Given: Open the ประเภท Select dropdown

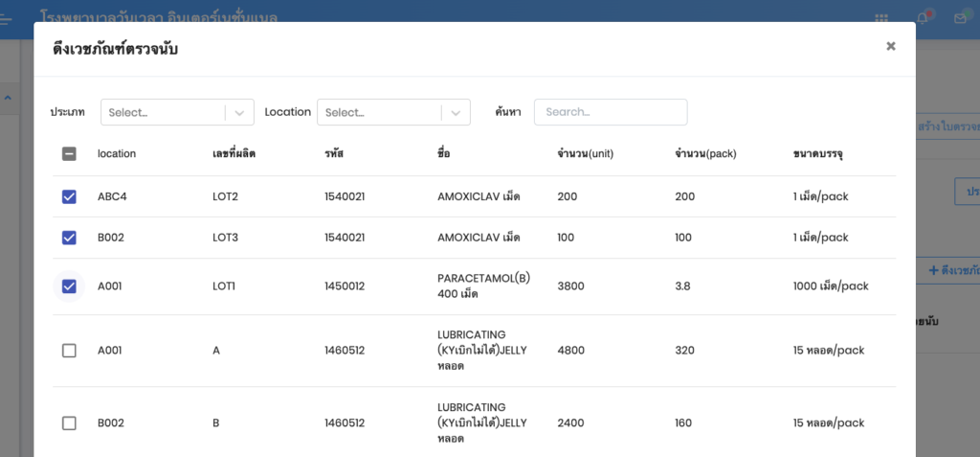Looking at the screenshot, I should [x=163, y=112].
